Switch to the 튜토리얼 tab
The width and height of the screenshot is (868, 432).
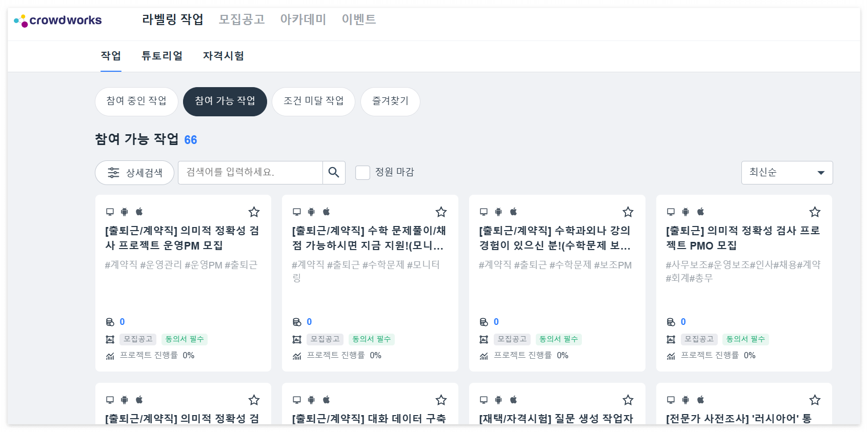(x=162, y=56)
